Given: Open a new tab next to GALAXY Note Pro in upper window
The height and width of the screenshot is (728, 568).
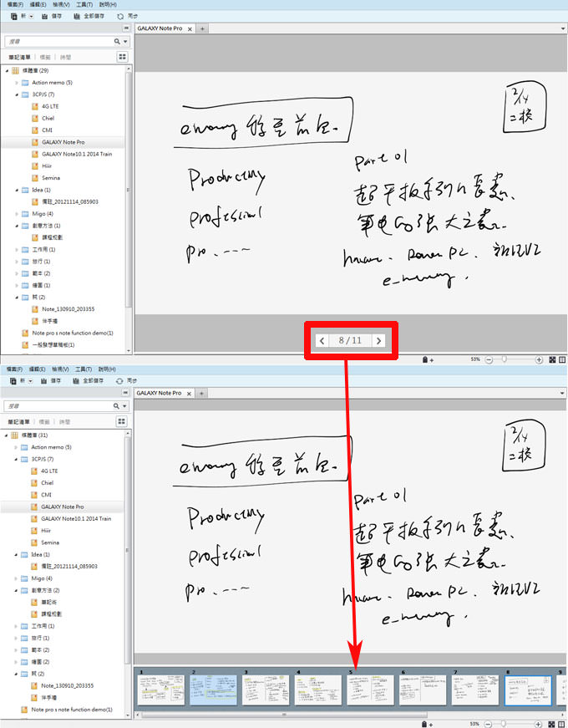Looking at the screenshot, I should click(201, 28).
